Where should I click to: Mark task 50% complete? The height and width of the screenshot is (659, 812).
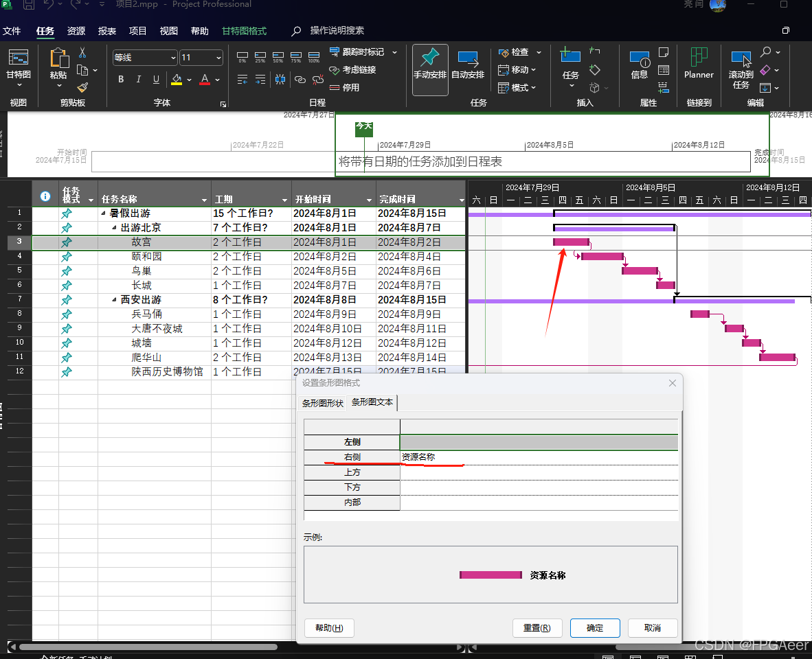[x=278, y=57]
